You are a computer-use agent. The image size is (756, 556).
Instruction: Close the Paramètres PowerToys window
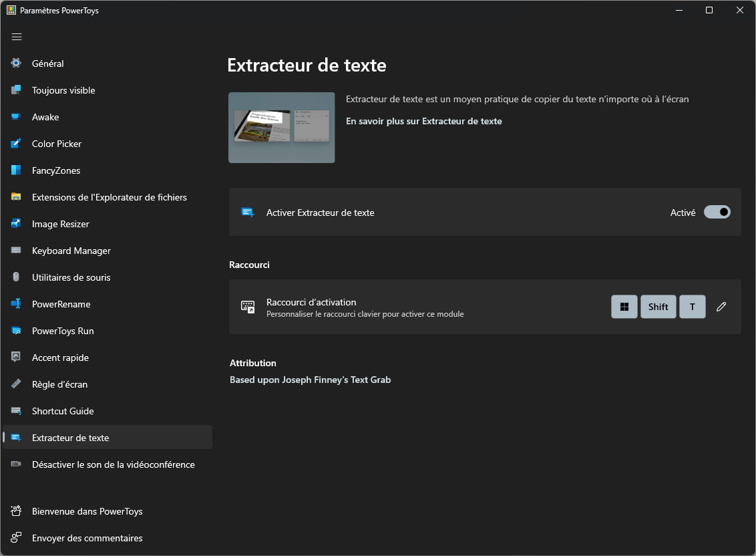pyautogui.click(x=739, y=10)
